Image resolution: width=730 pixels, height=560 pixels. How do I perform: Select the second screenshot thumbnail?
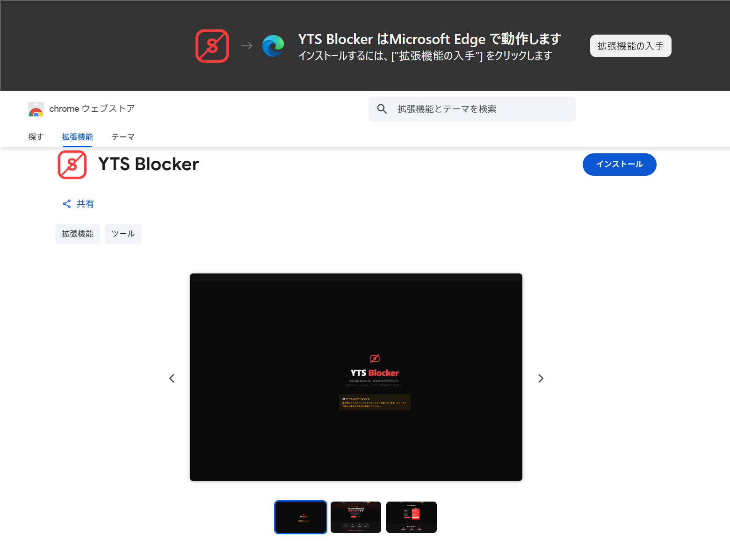coord(356,517)
